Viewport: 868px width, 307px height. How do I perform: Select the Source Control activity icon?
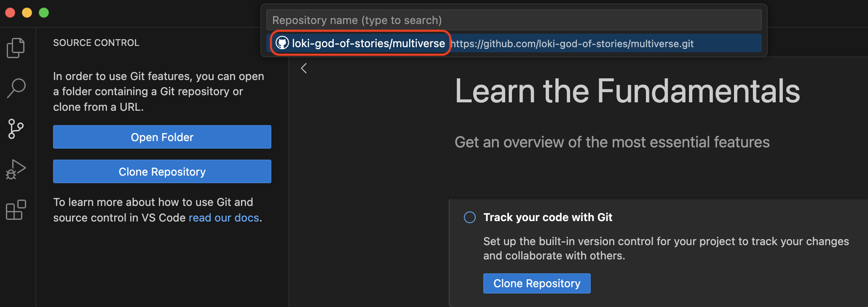16,128
